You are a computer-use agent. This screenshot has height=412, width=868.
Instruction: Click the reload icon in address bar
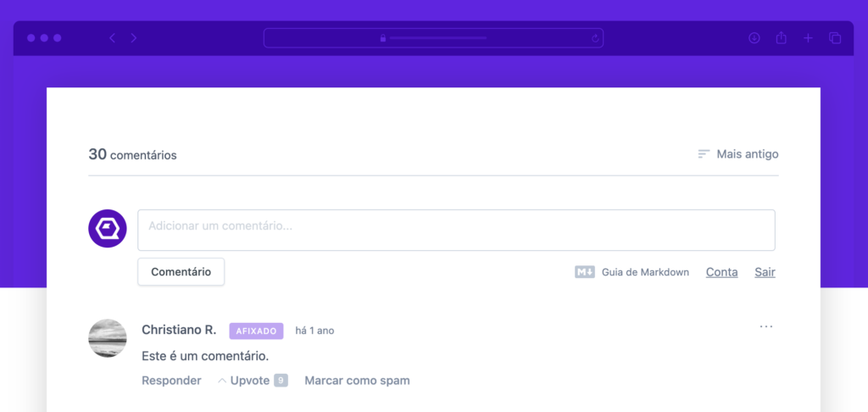click(x=595, y=38)
